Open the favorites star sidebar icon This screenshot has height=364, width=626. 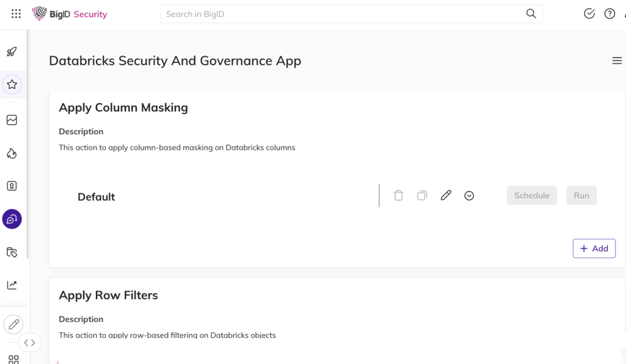pos(12,84)
